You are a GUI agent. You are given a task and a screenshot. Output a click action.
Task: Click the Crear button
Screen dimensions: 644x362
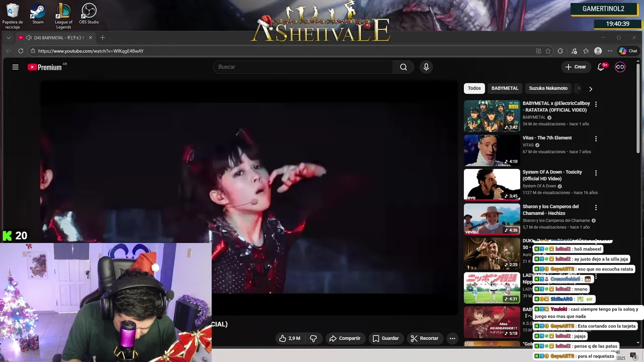click(576, 67)
